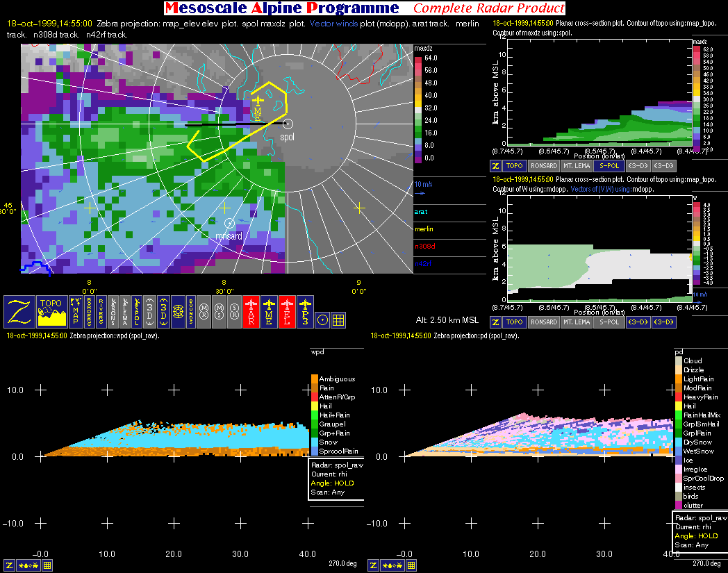This screenshot has width=728, height=573.
Task: Click the grid icon in main toolbar
Action: [x=338, y=320]
